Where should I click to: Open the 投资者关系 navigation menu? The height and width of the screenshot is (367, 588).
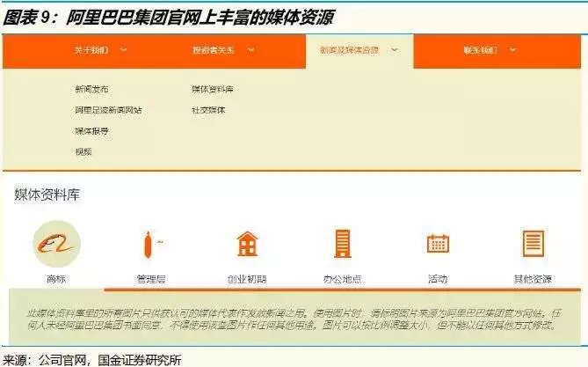(x=214, y=50)
